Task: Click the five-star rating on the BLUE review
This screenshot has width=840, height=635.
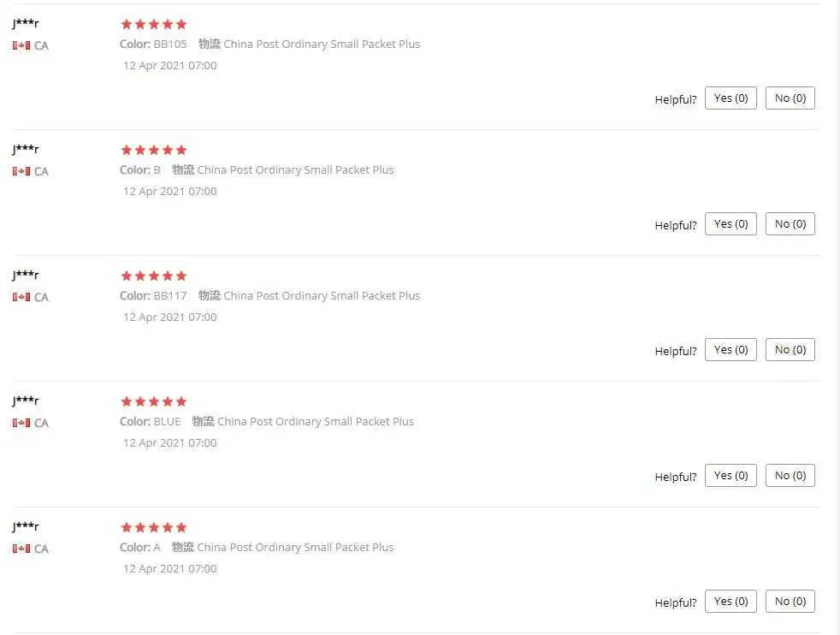Action: pyautogui.click(x=154, y=401)
